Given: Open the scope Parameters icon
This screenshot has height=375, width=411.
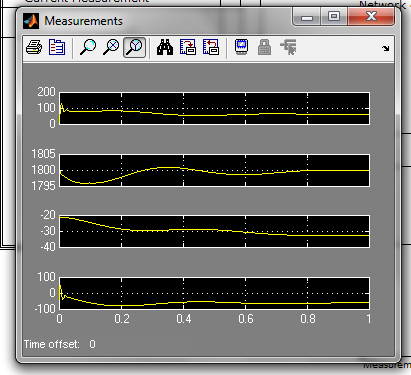Looking at the screenshot, I should (x=57, y=47).
